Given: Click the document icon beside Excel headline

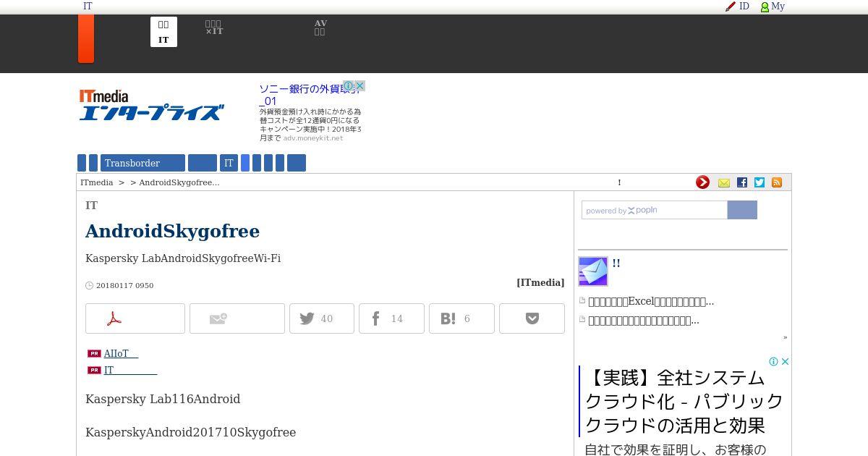Looking at the screenshot, I should tap(582, 301).
